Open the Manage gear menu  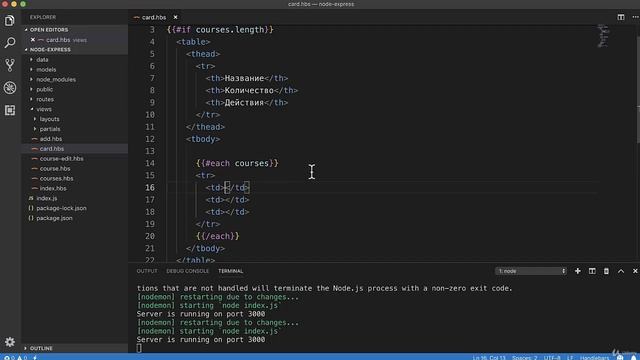(x=10, y=342)
